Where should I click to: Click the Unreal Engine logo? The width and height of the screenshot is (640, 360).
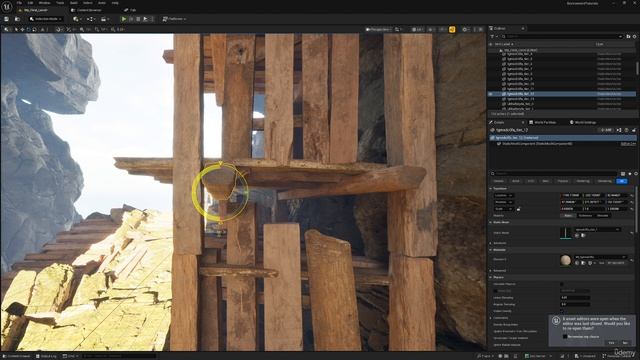pyautogui.click(x=7, y=6)
